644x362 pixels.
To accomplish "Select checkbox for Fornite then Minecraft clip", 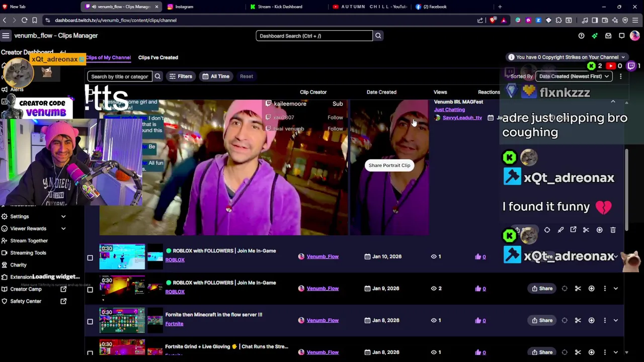I will 90,322.
